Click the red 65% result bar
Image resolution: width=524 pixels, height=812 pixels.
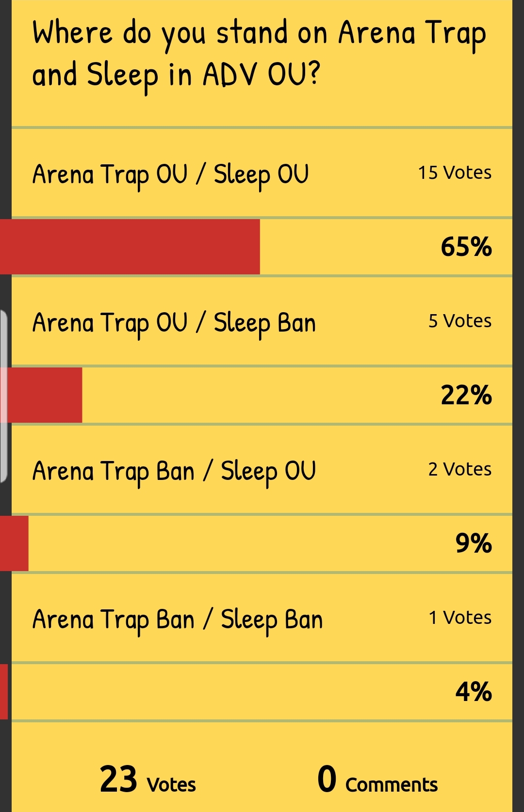(130, 247)
